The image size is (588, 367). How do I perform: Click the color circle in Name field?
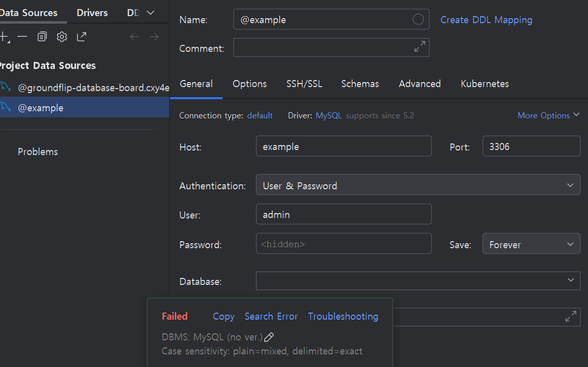(418, 19)
